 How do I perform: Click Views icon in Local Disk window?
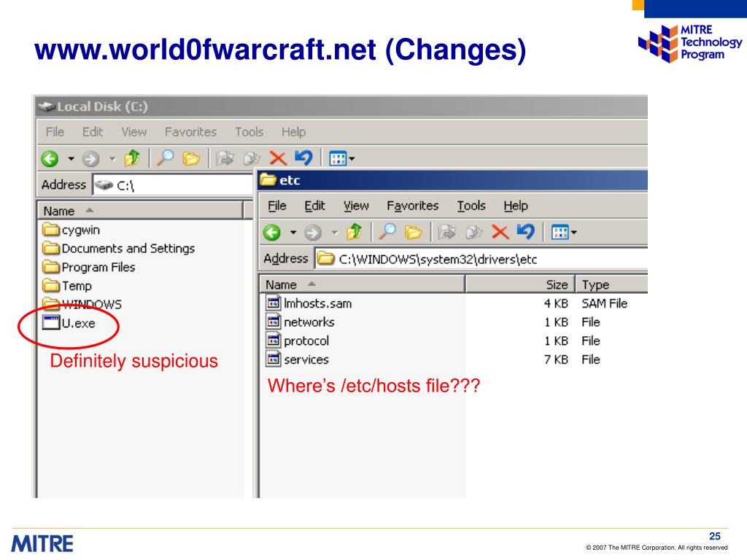(x=338, y=158)
